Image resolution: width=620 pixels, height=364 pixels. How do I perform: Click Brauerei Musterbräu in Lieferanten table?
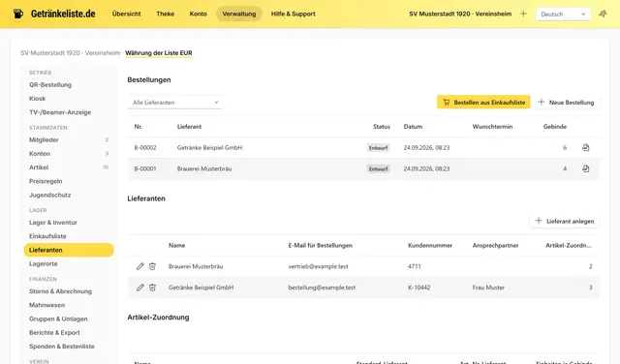(x=196, y=266)
